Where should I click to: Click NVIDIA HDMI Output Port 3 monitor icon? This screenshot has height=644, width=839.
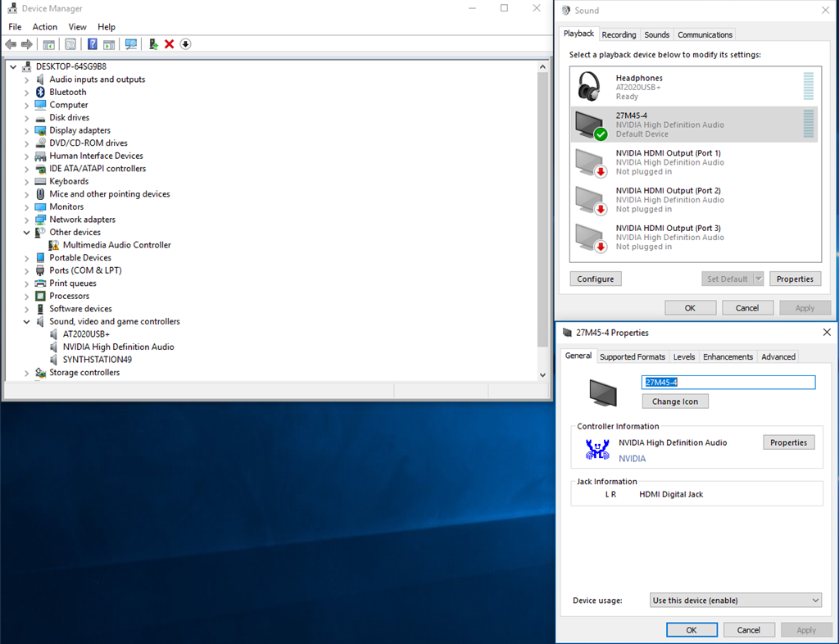pos(591,238)
